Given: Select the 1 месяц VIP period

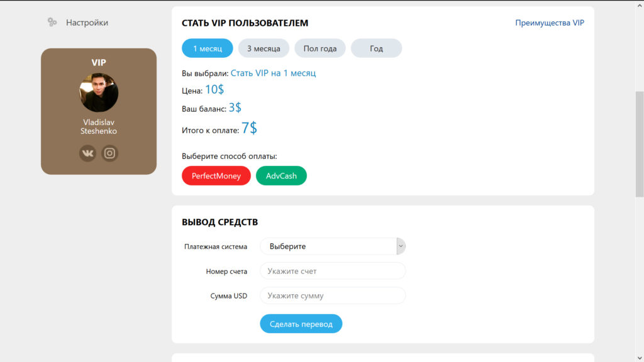Looking at the screenshot, I should pos(208,48).
